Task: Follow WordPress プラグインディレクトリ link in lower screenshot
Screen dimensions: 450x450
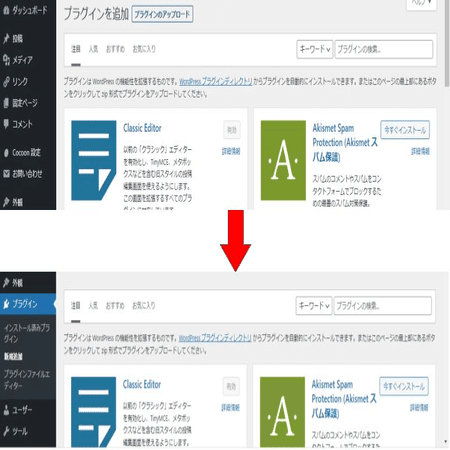Action: (x=215, y=338)
